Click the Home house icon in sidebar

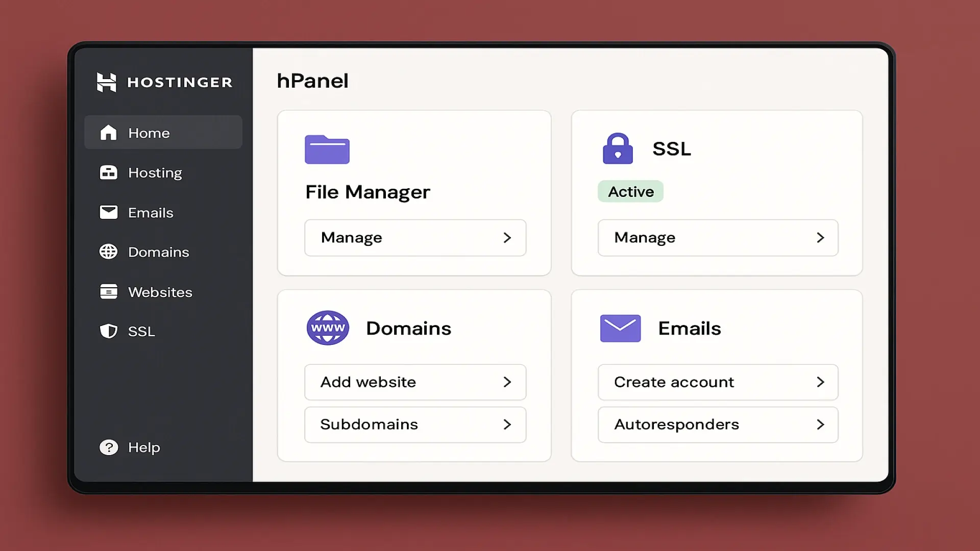pos(108,133)
